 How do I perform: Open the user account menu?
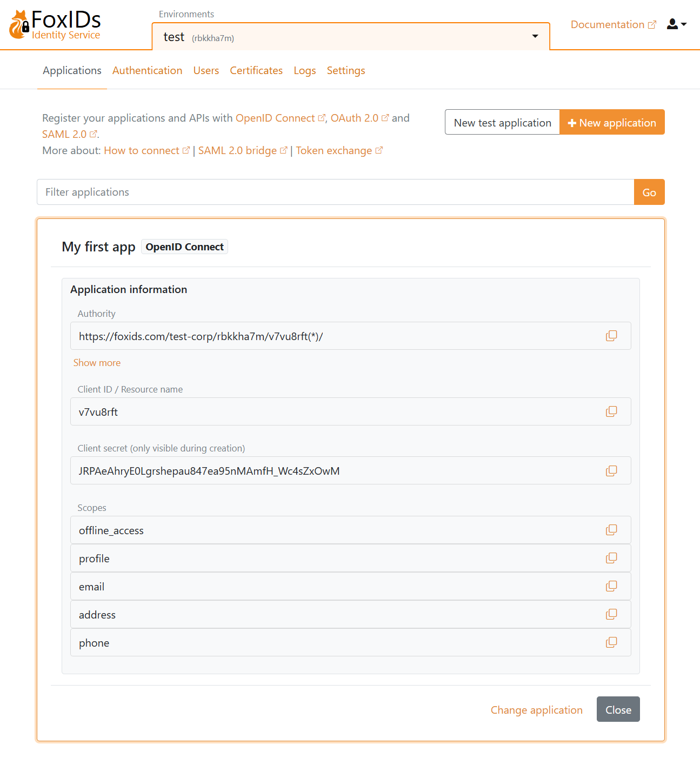[676, 24]
